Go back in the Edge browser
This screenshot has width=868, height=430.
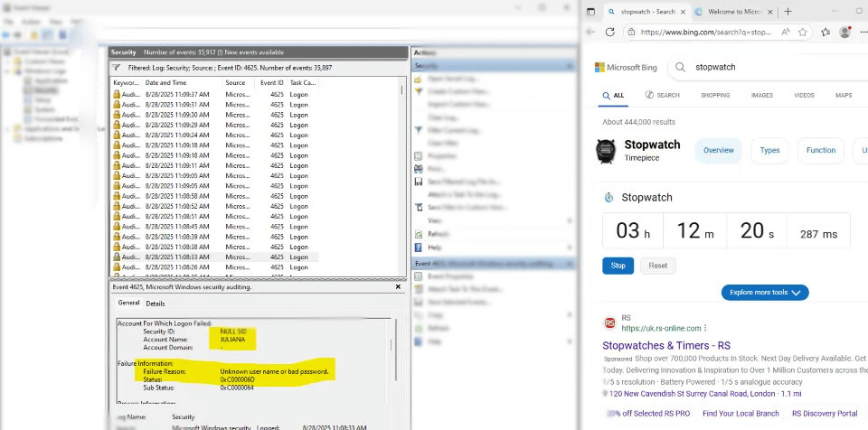[590, 33]
